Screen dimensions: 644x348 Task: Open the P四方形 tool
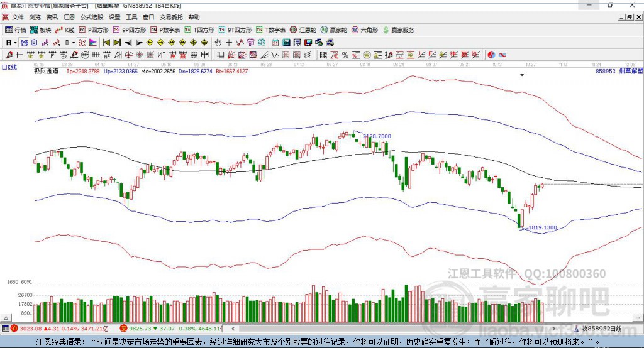(94, 30)
